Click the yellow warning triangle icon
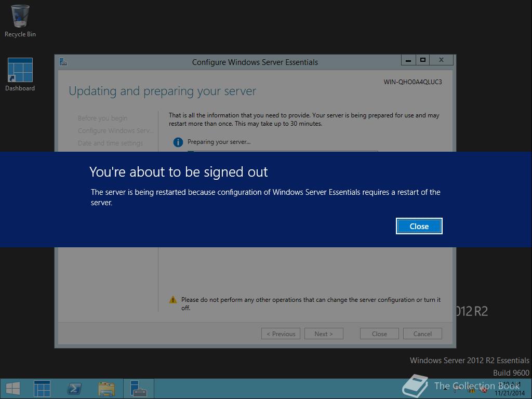This screenshot has height=399, width=532. [173, 300]
